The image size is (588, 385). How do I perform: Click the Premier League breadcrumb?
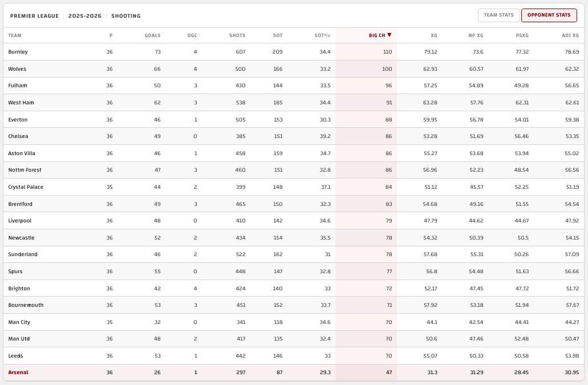(34, 16)
